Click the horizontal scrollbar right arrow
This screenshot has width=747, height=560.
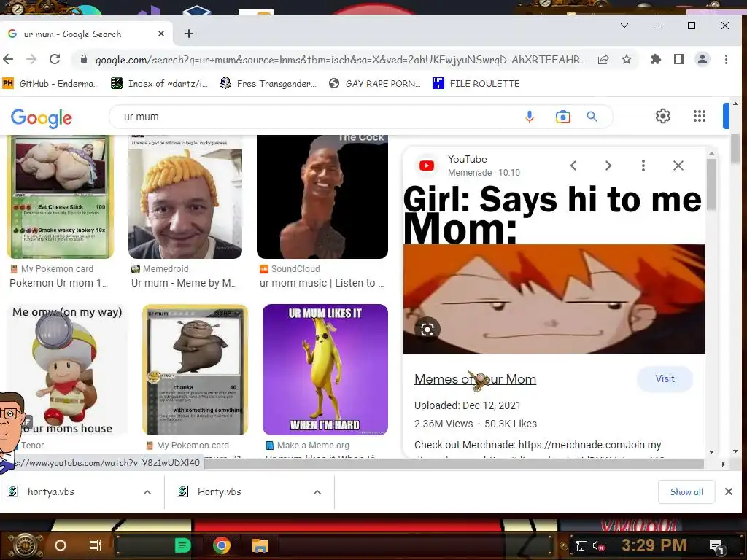point(723,464)
